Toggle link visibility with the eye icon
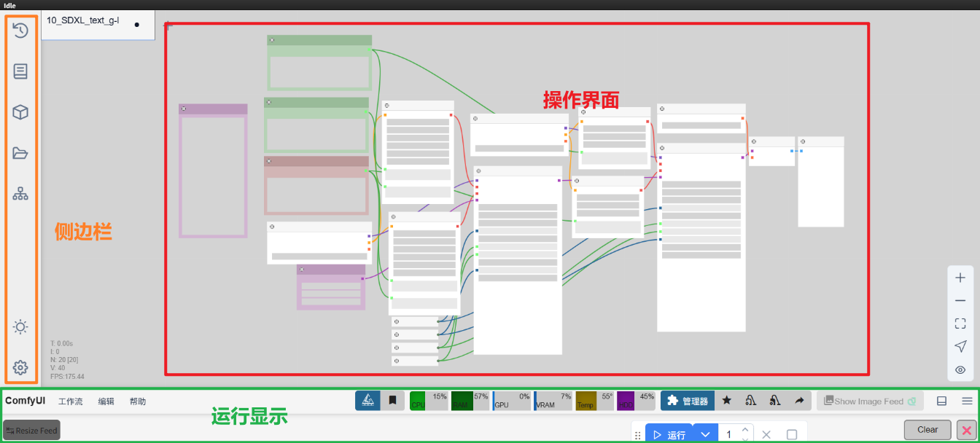980x443 pixels. pos(960,369)
